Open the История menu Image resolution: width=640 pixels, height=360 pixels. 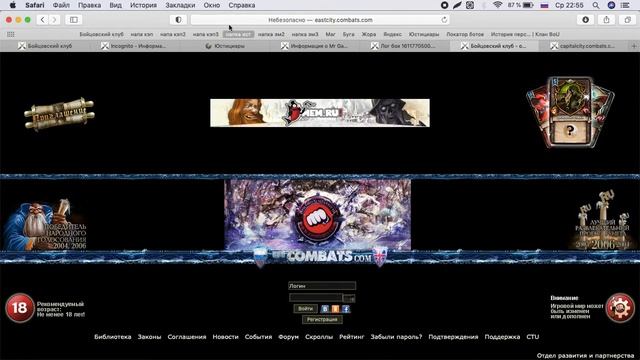click(x=143, y=5)
